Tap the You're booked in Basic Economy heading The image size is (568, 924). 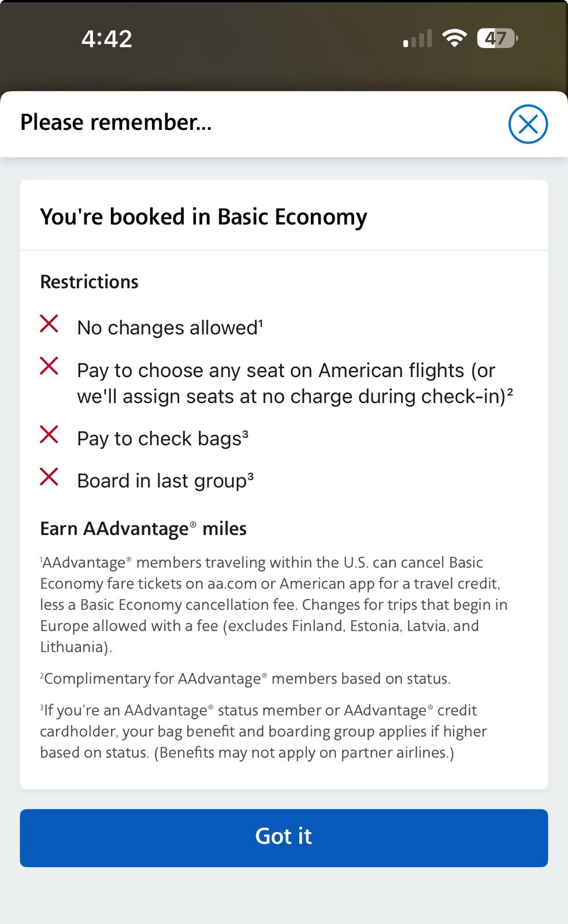(x=203, y=217)
